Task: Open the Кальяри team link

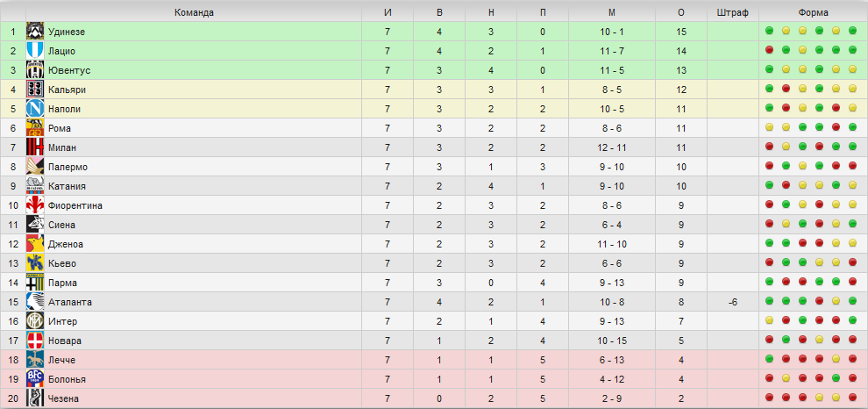Action: point(67,90)
